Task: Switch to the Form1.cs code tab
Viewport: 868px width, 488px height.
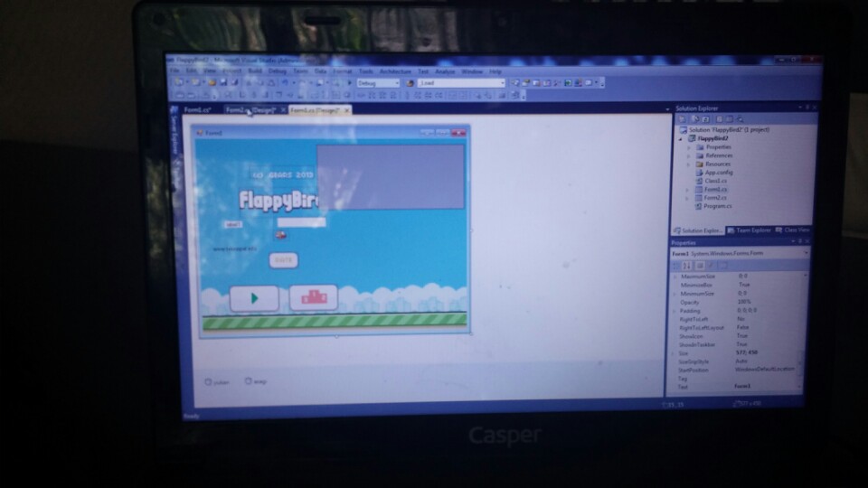Action: pos(198,110)
